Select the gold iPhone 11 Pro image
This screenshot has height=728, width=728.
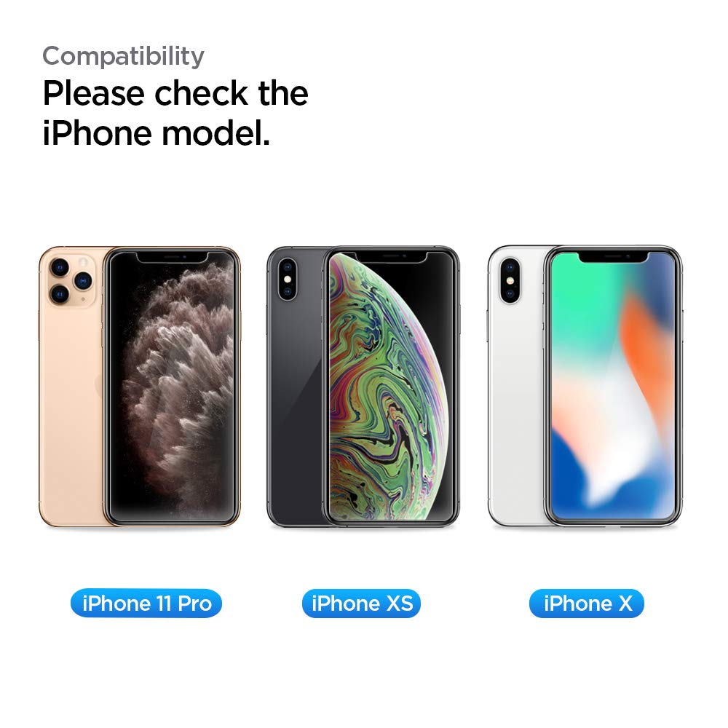tap(140, 387)
